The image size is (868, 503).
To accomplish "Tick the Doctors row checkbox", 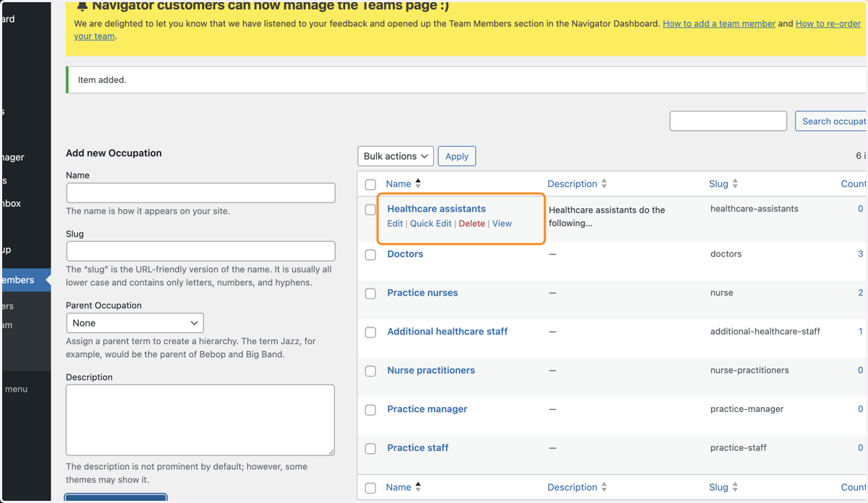I will tap(370, 255).
